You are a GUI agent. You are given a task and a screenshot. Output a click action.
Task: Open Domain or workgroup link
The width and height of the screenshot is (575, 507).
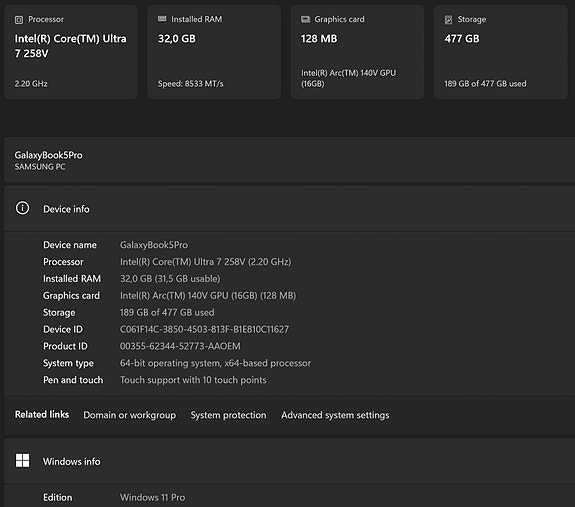pos(129,415)
